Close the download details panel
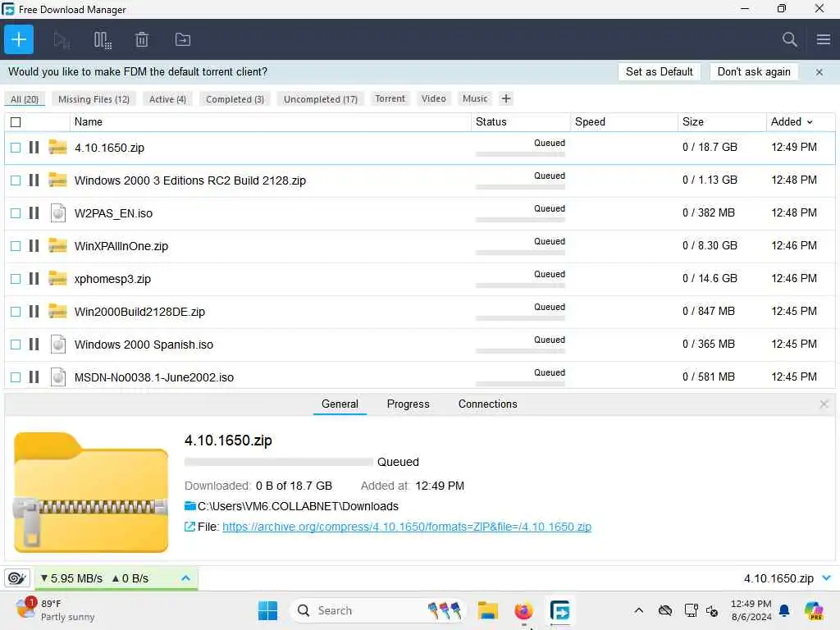This screenshot has height=630, width=840. click(824, 404)
